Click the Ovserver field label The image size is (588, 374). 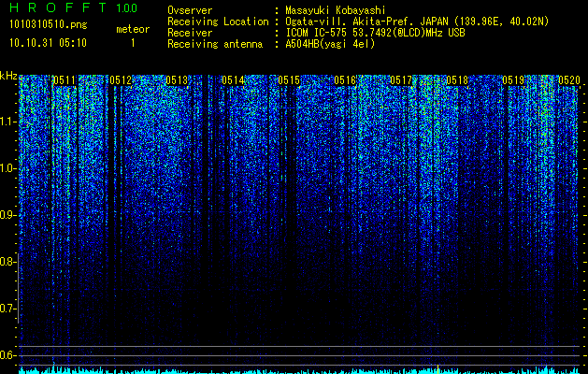tap(190, 10)
